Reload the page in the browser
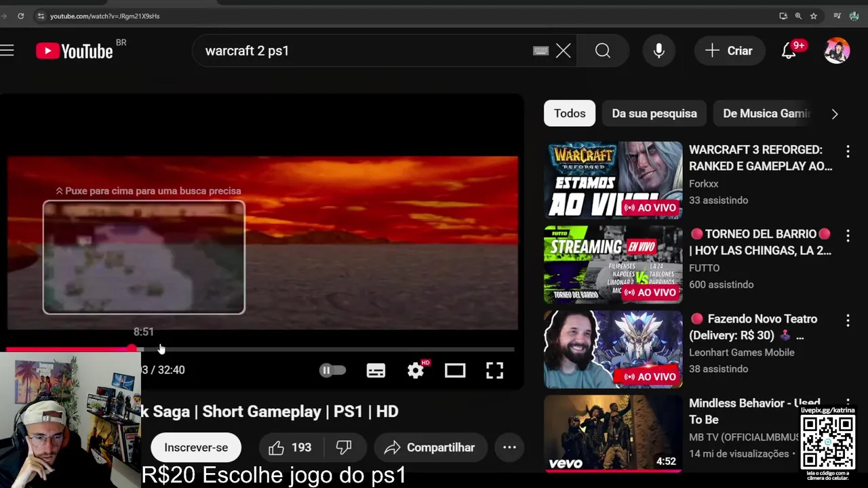 tap(20, 16)
